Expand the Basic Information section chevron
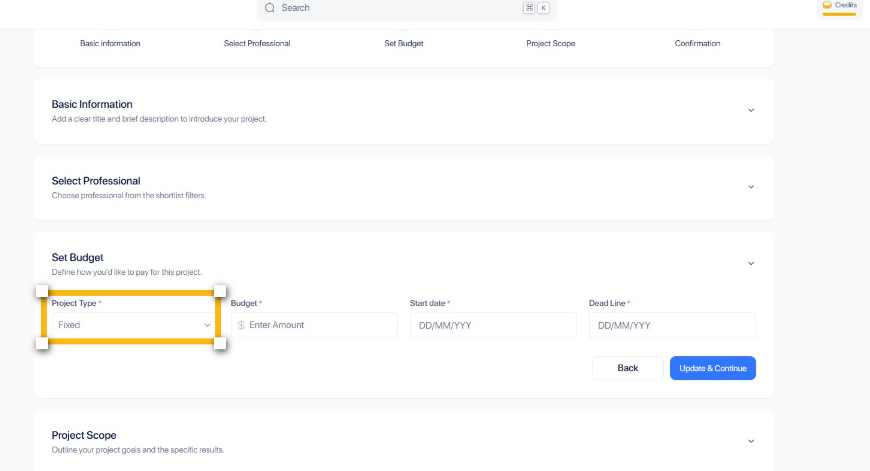Image resolution: width=870 pixels, height=471 pixels. click(x=751, y=110)
